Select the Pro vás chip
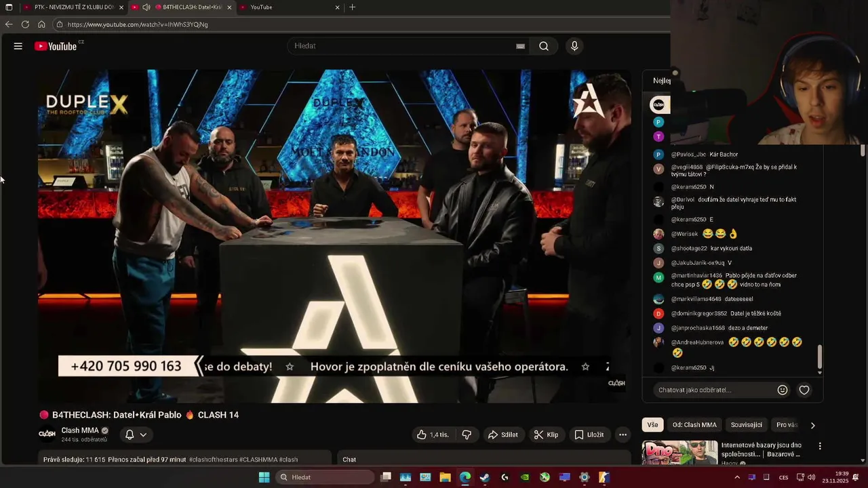The image size is (868, 488). point(787,425)
